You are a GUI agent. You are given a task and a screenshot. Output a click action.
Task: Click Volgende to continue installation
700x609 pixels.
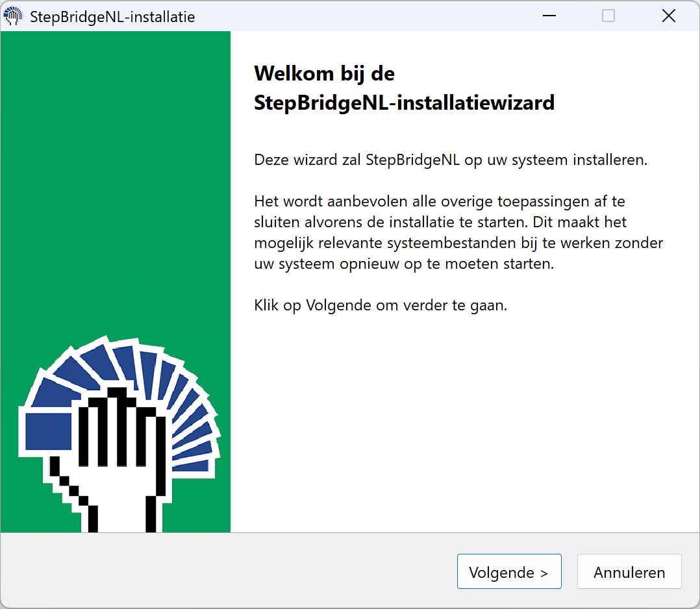tap(509, 571)
